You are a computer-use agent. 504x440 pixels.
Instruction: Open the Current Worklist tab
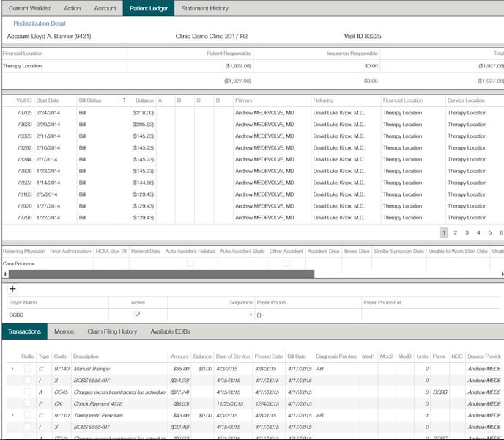pos(29,8)
